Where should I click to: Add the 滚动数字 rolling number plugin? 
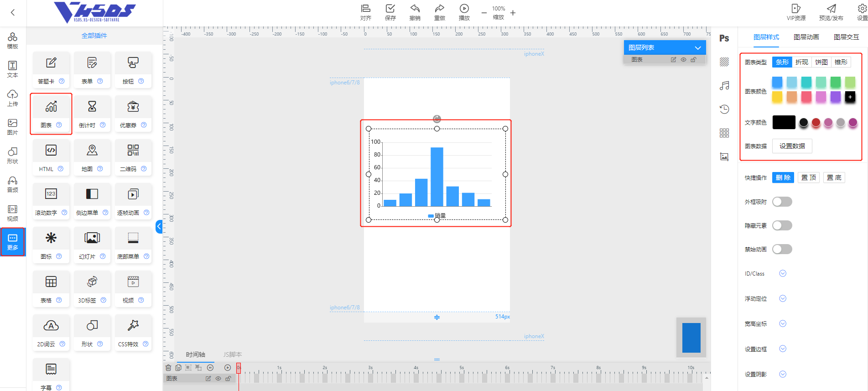(x=51, y=201)
